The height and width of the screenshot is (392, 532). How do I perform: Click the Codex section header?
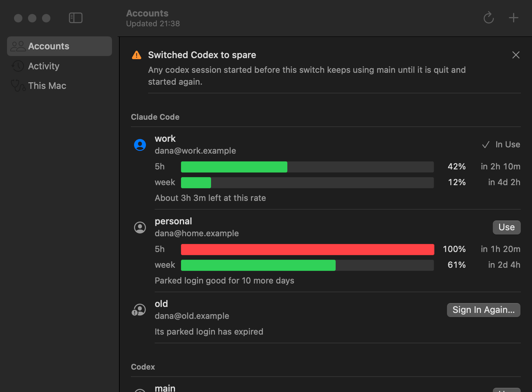(143, 367)
